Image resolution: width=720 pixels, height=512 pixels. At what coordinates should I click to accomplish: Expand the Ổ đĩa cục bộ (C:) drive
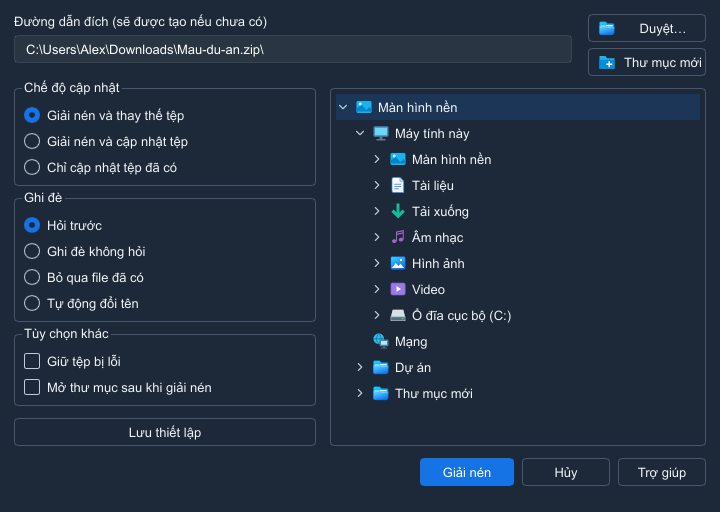pos(377,315)
